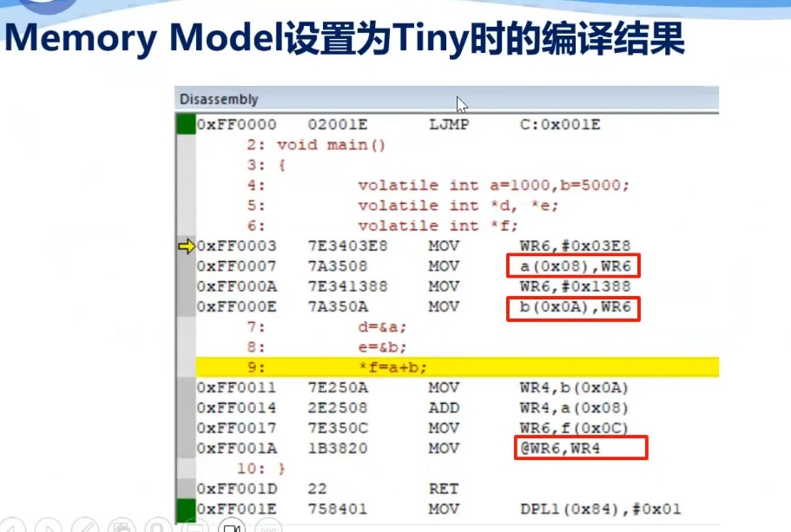Click the previous slide arrow icon
Viewport: 791px width, 532px height.
click(12, 525)
